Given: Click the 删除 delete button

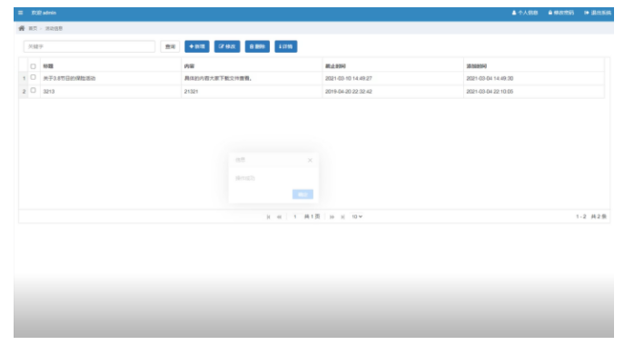Looking at the screenshot, I should pos(257,46).
